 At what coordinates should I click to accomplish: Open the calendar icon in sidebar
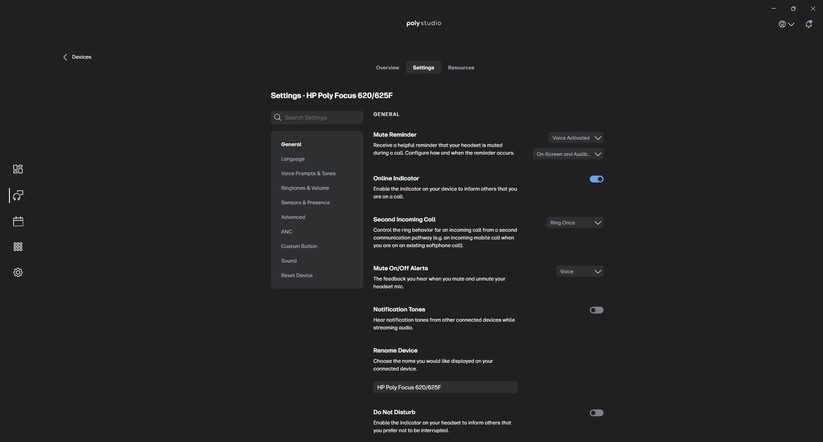18,221
